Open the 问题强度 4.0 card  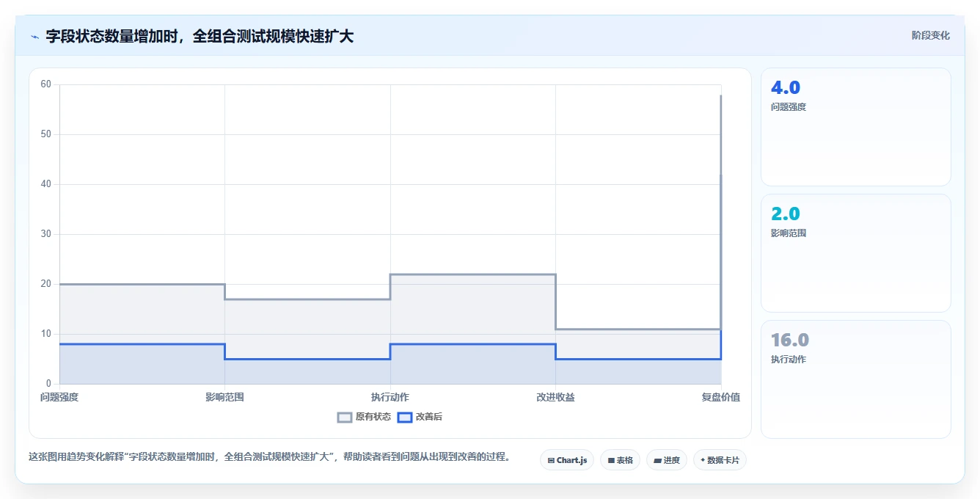tap(856, 127)
